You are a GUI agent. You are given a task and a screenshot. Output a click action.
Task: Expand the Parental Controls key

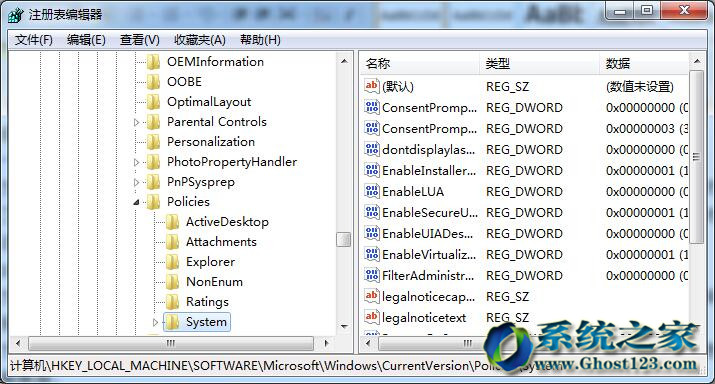(136, 122)
